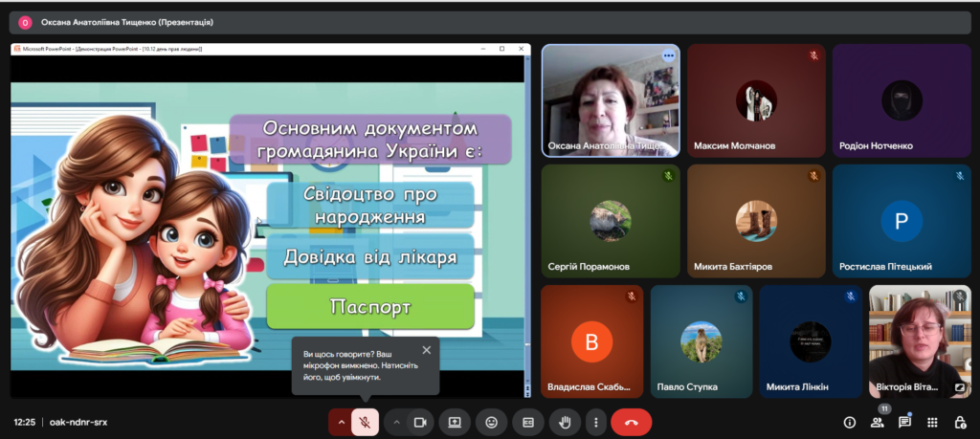Open the activities grid icon
The width and height of the screenshot is (980, 439).
[x=932, y=422]
